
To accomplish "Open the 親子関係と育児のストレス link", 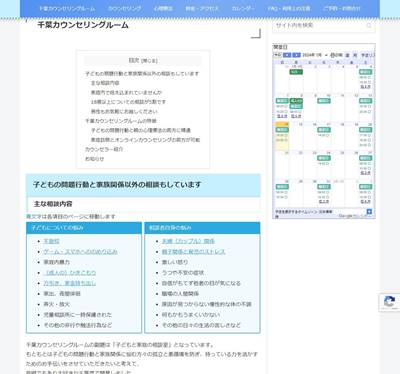I will (193, 252).
